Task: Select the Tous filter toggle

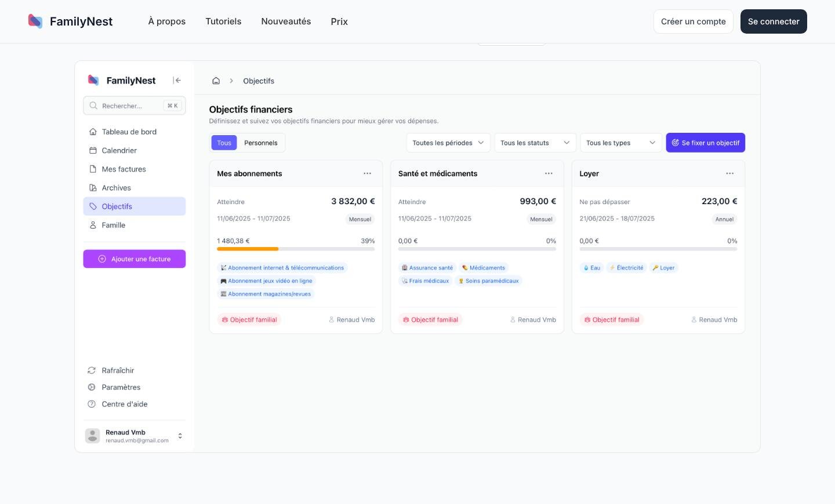Action: pos(224,143)
